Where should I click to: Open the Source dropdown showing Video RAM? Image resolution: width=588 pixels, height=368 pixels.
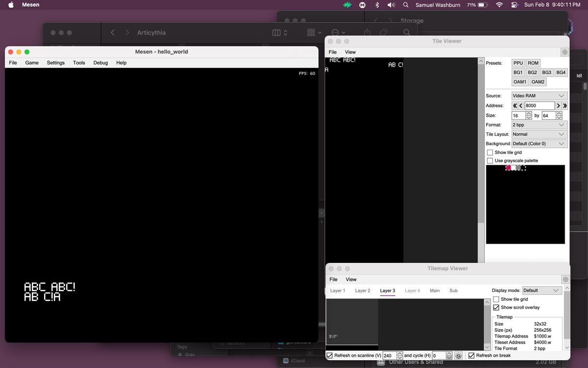coord(539,96)
